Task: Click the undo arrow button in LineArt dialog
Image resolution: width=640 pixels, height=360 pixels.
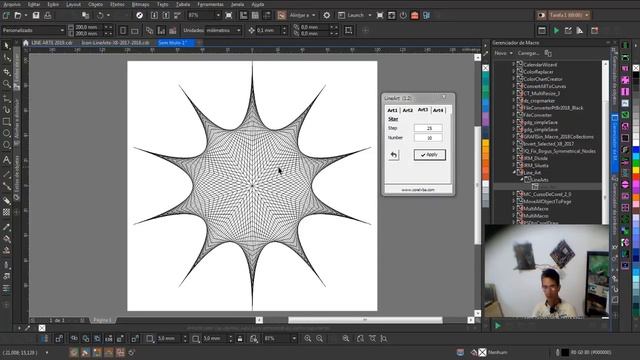Action: [393, 155]
